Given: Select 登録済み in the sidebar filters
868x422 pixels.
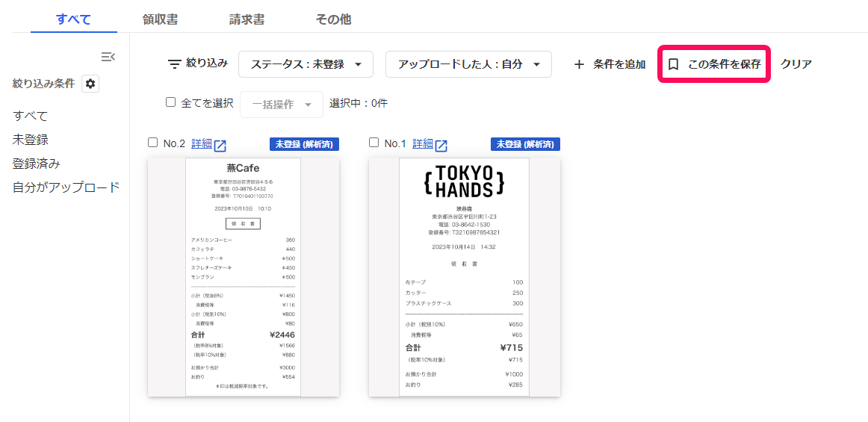Looking at the screenshot, I should click(36, 164).
